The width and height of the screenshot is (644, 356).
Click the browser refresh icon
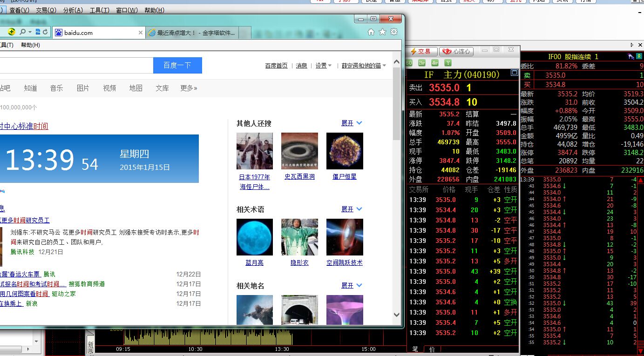(45, 32)
